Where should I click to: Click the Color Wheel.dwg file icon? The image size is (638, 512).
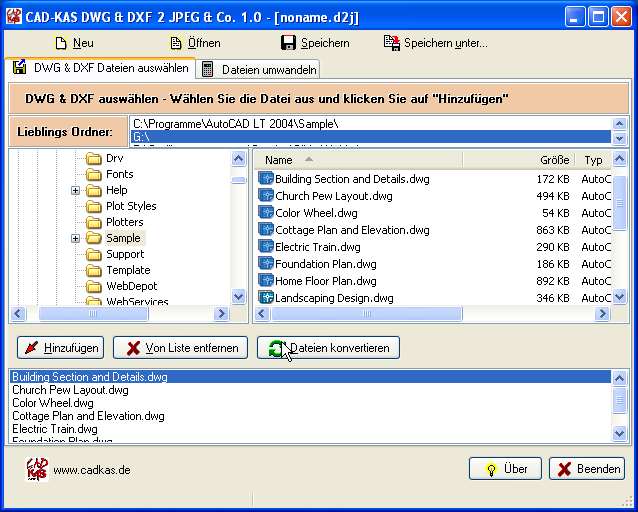(266, 213)
